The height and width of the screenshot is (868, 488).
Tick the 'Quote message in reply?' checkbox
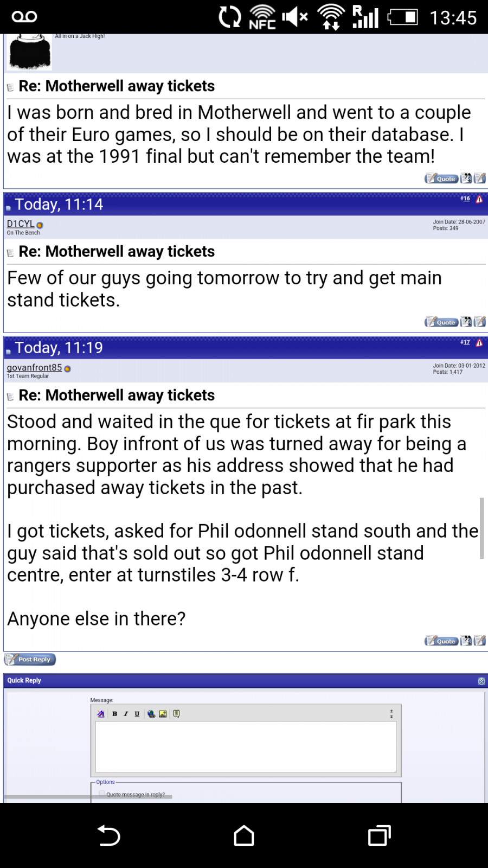coord(102,794)
